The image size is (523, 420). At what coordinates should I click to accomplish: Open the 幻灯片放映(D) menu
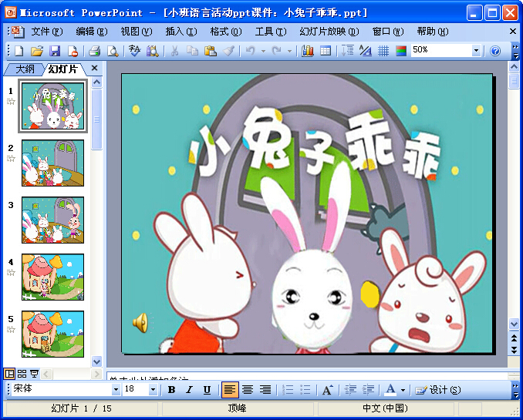(x=329, y=32)
